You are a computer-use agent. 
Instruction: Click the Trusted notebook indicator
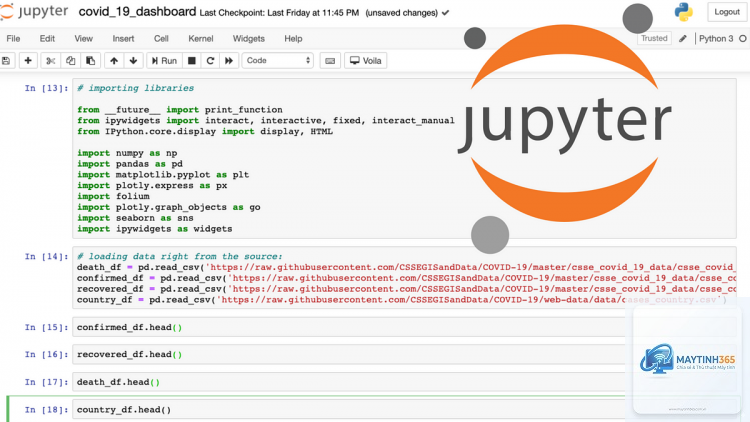654,38
